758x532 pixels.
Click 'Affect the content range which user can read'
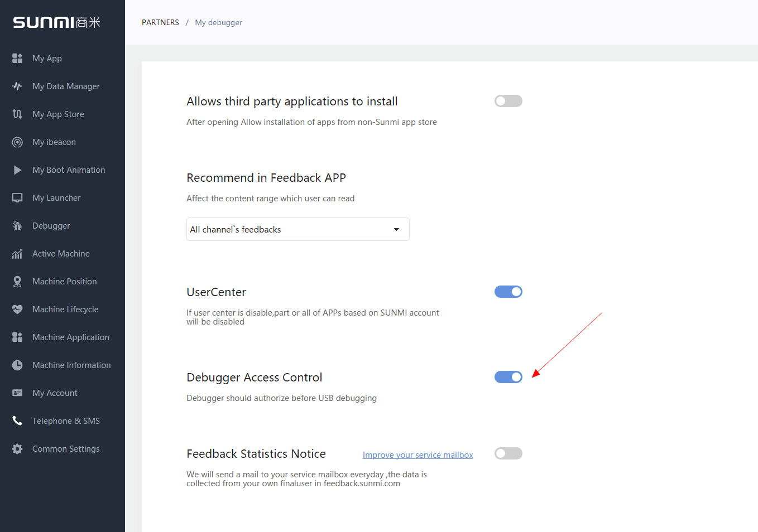tap(270, 198)
